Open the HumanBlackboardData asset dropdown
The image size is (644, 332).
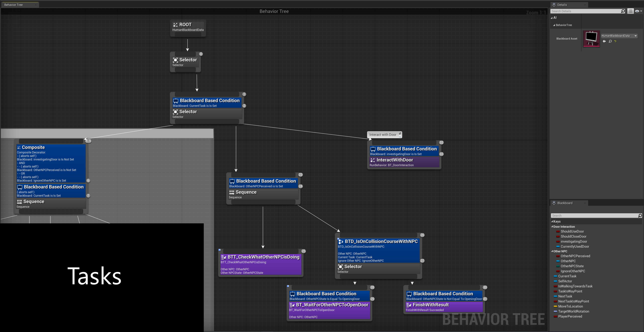(635, 36)
